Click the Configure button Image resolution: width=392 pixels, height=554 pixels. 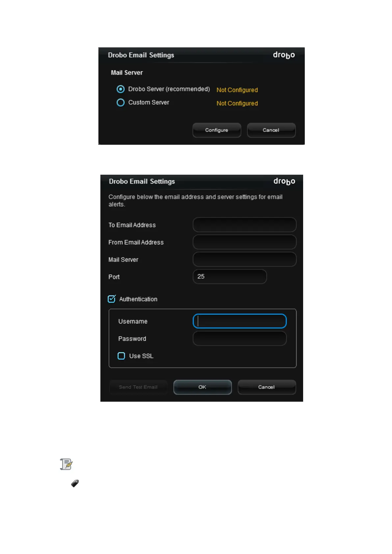point(217,130)
